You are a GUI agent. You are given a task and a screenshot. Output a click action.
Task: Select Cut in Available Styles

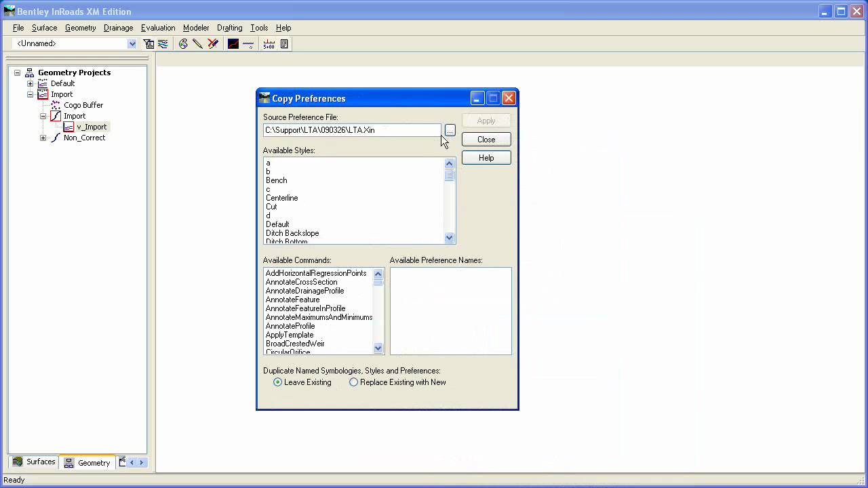click(x=271, y=207)
